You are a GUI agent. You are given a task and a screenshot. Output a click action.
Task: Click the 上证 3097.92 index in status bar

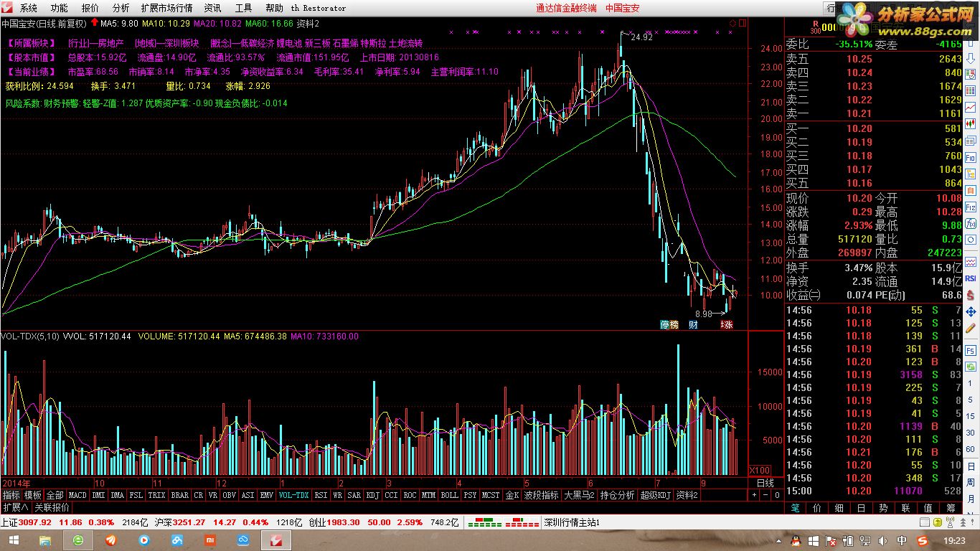tap(26, 522)
